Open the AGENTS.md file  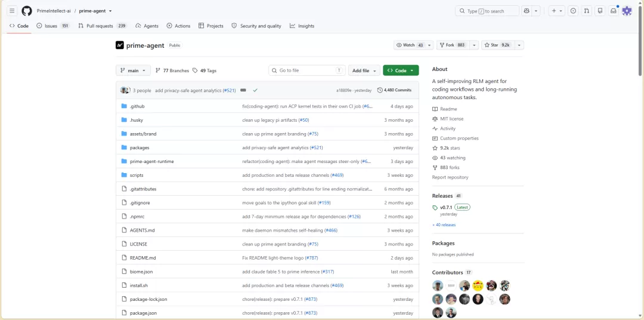(x=142, y=230)
